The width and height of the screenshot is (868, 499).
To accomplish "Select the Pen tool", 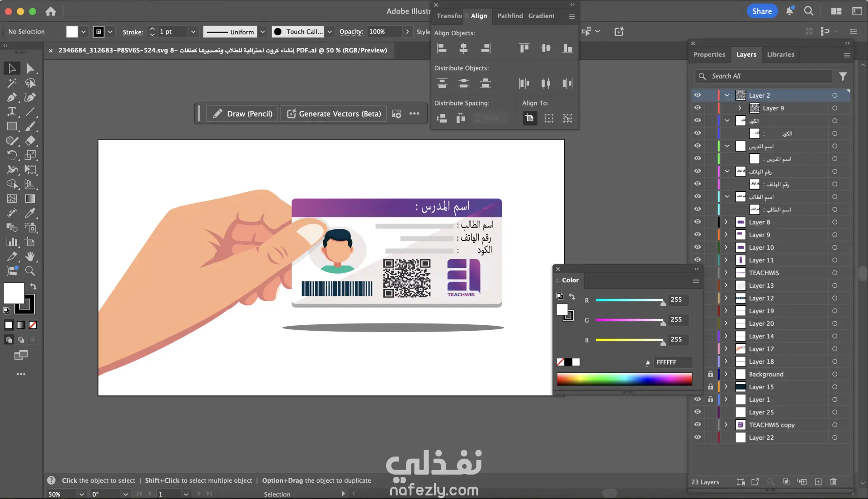I will point(12,98).
